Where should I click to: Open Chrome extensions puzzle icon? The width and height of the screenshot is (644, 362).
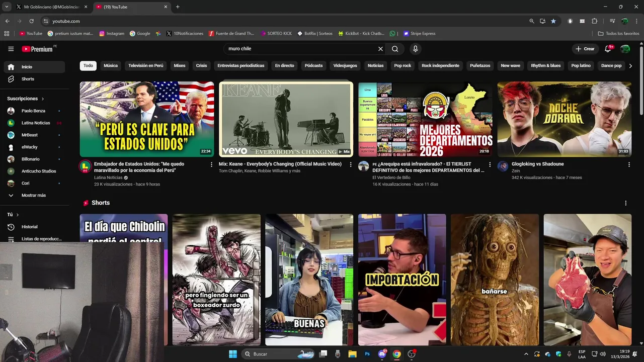[x=594, y=21]
